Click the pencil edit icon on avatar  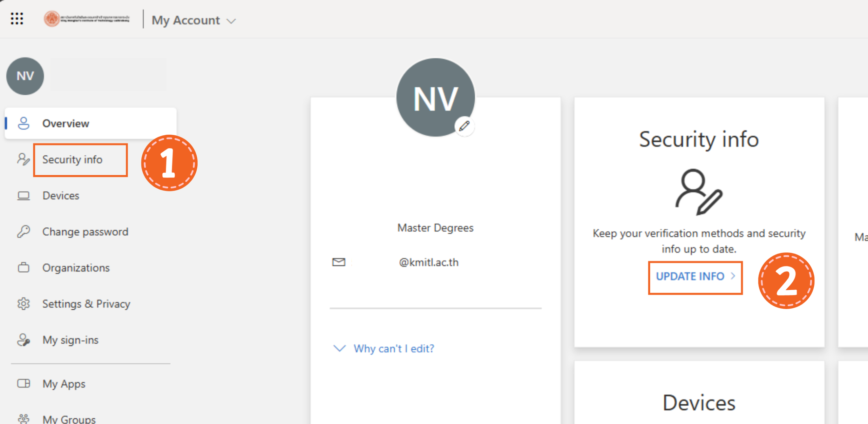(464, 126)
